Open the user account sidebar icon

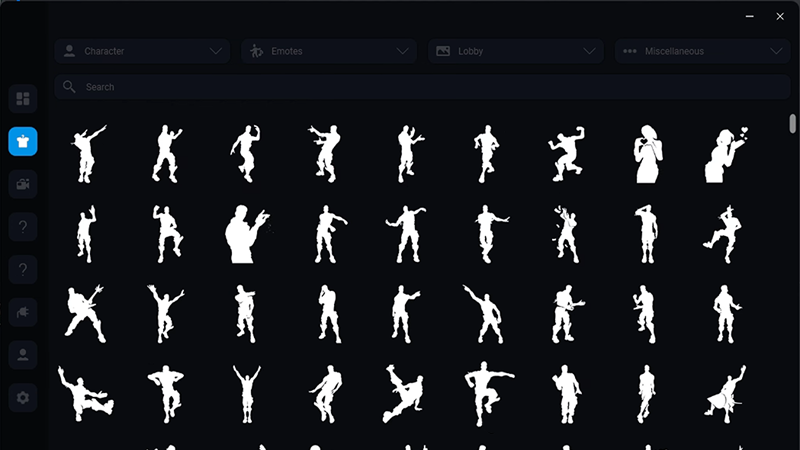23,355
